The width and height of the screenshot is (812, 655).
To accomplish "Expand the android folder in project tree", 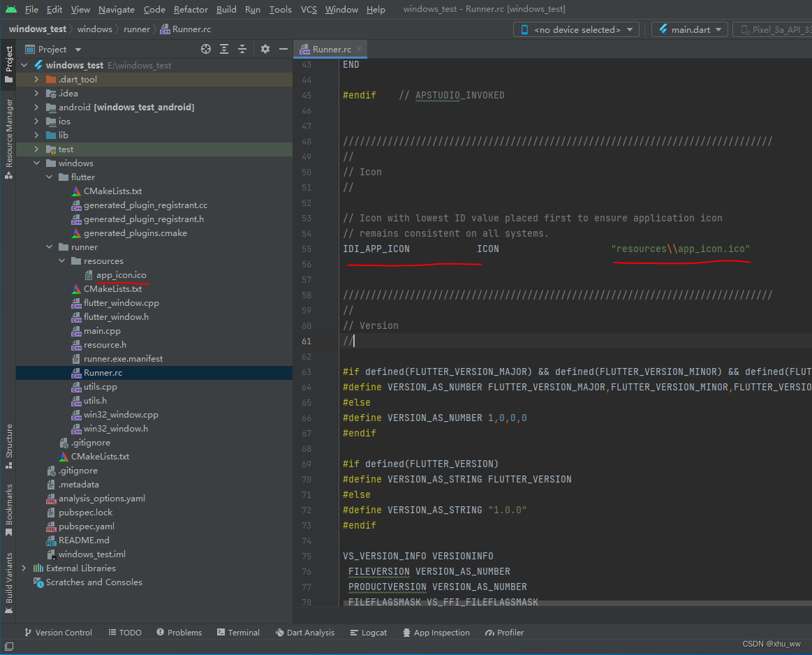I will point(36,108).
